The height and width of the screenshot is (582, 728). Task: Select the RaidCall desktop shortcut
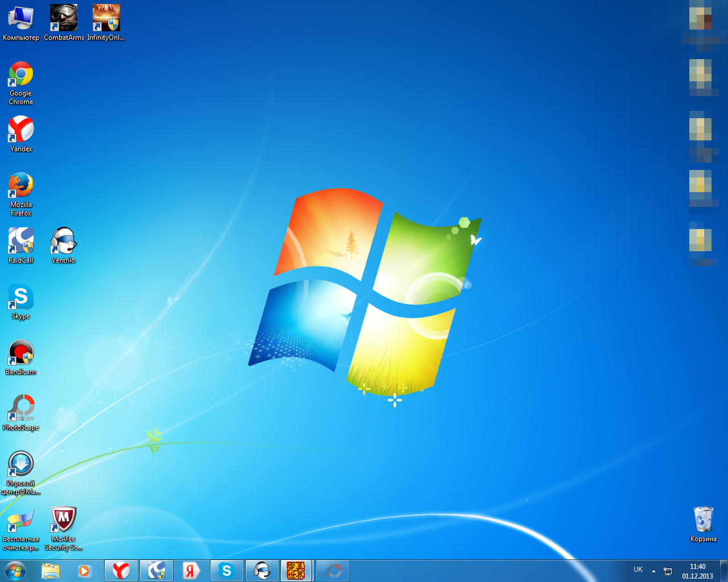[21, 242]
